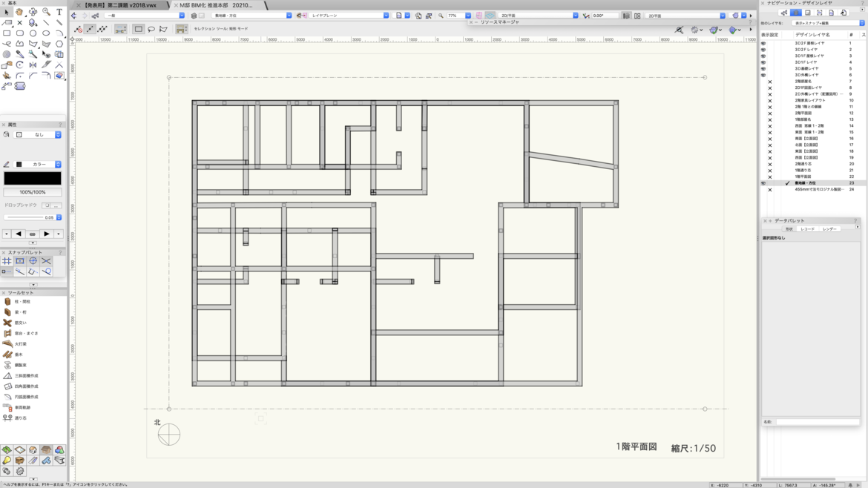Image resolution: width=868 pixels, height=488 pixels.
Task: Click the 100%/100% opacity control
Action: point(33,191)
